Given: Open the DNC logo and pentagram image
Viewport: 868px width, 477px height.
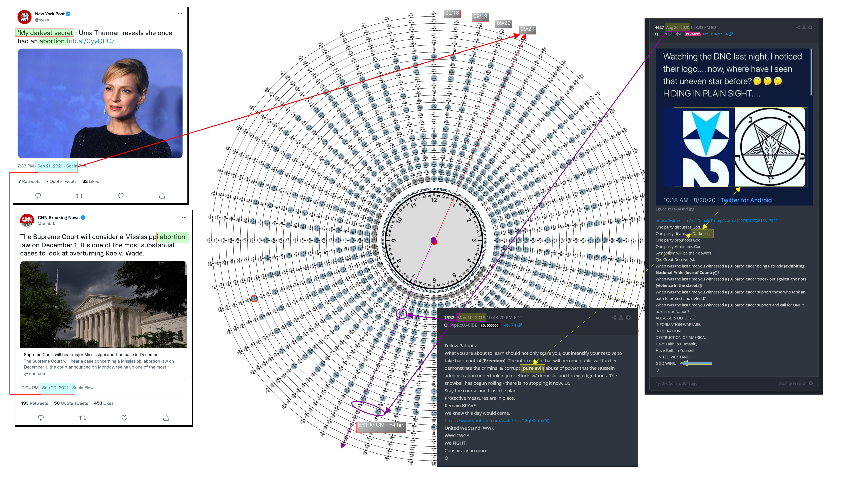Looking at the screenshot, I should coord(740,147).
